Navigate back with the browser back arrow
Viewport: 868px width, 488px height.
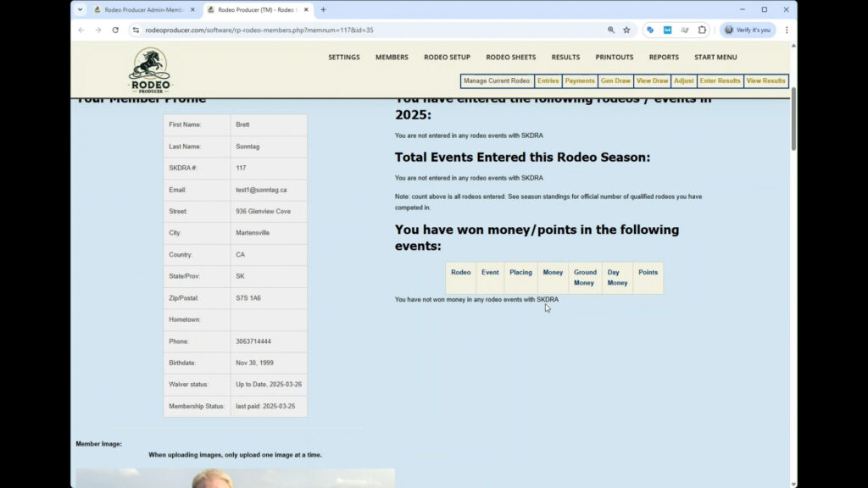[x=81, y=30]
